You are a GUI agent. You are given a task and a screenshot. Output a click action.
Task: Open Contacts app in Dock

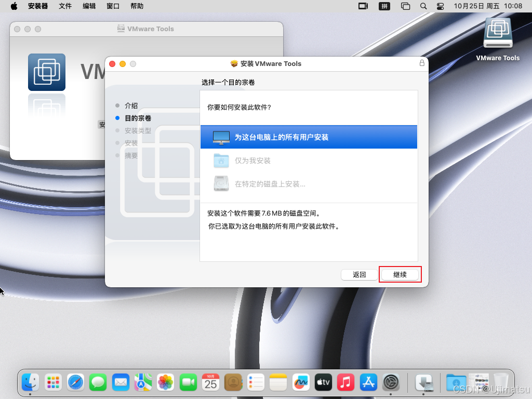233,383
